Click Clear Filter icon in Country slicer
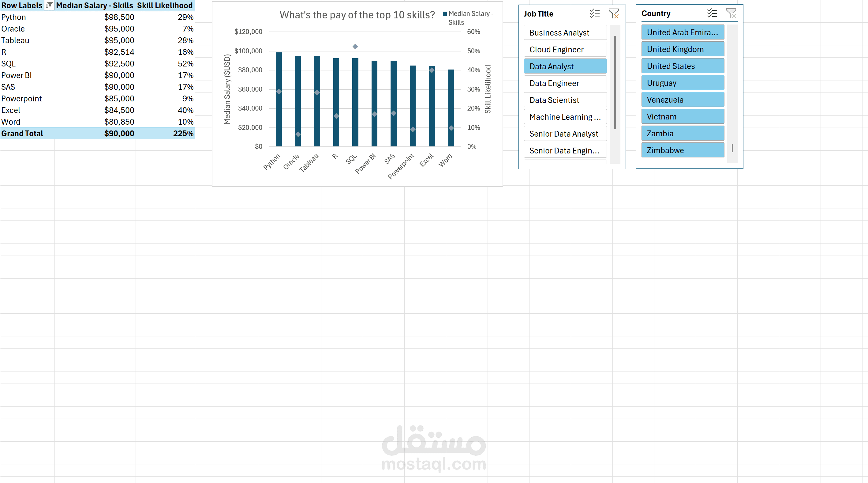The image size is (868, 483). tap(731, 13)
